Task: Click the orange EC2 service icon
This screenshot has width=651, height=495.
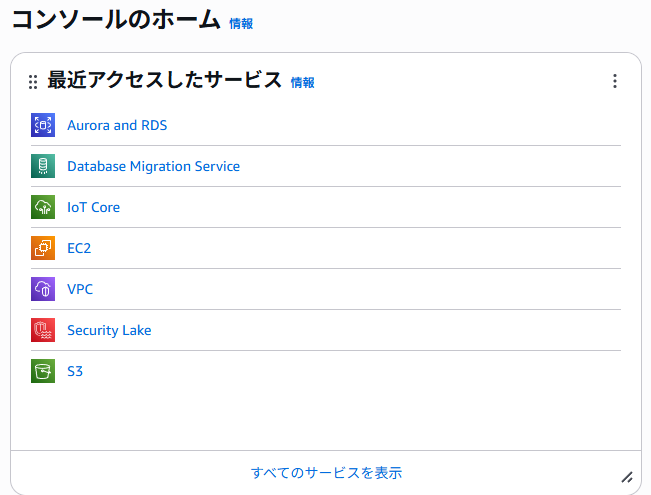Action: [x=43, y=248]
